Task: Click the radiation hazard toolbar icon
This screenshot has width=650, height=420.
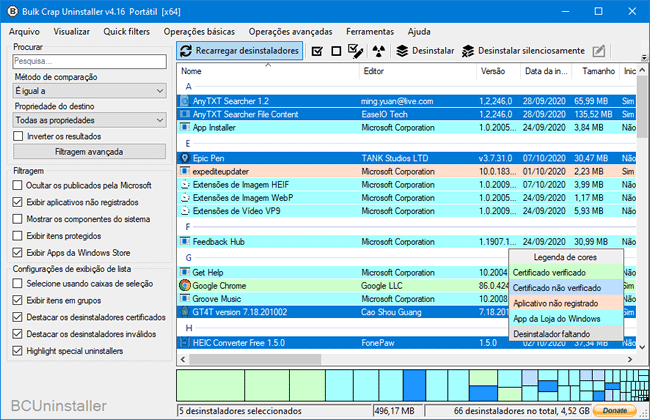Action: 378,51
